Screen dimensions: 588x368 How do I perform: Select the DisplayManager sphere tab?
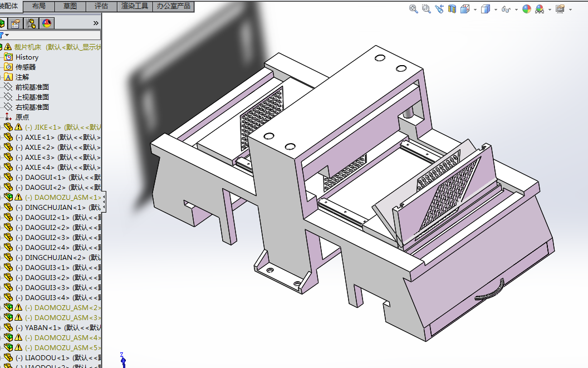46,23
